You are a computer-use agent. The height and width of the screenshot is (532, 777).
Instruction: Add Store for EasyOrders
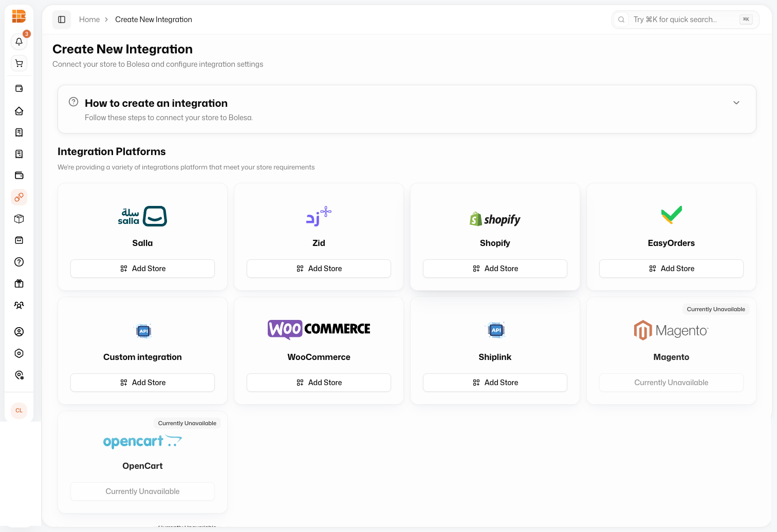click(671, 269)
